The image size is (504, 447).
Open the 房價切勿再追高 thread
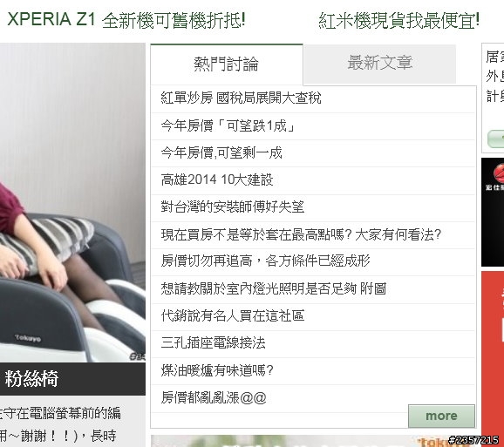pyautogui.click(x=265, y=261)
